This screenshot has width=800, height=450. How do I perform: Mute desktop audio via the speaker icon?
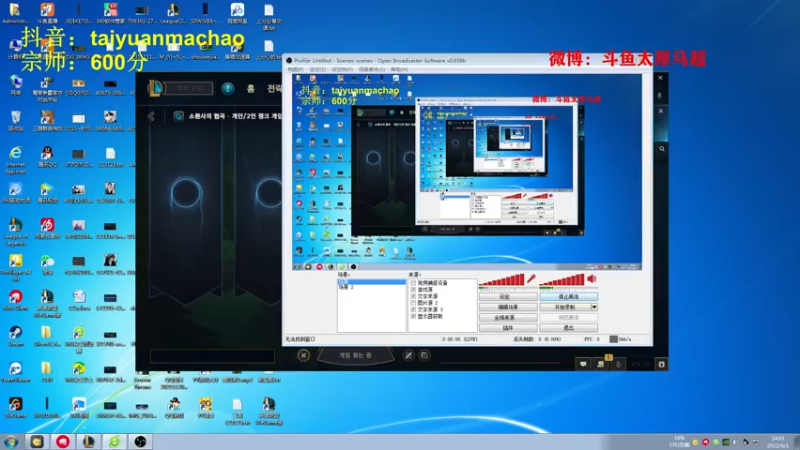pos(592,279)
